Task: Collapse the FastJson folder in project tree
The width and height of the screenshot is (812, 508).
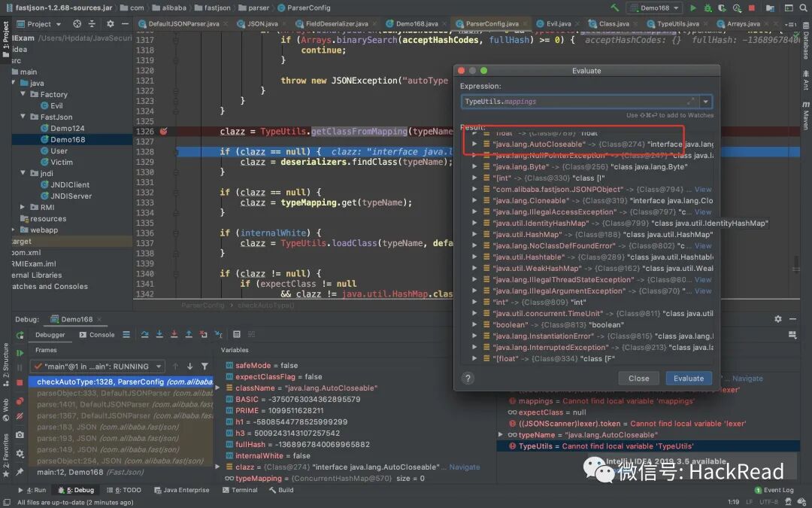Action: coord(23,117)
